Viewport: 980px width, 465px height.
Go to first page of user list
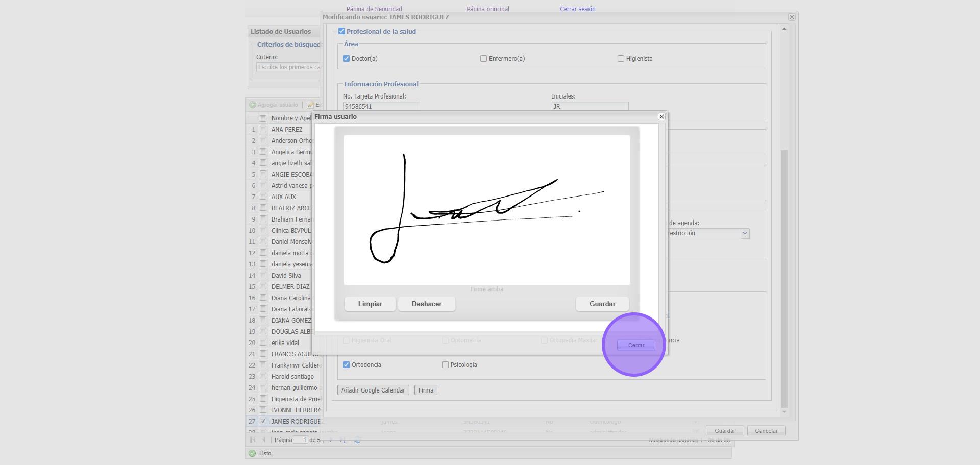253,440
